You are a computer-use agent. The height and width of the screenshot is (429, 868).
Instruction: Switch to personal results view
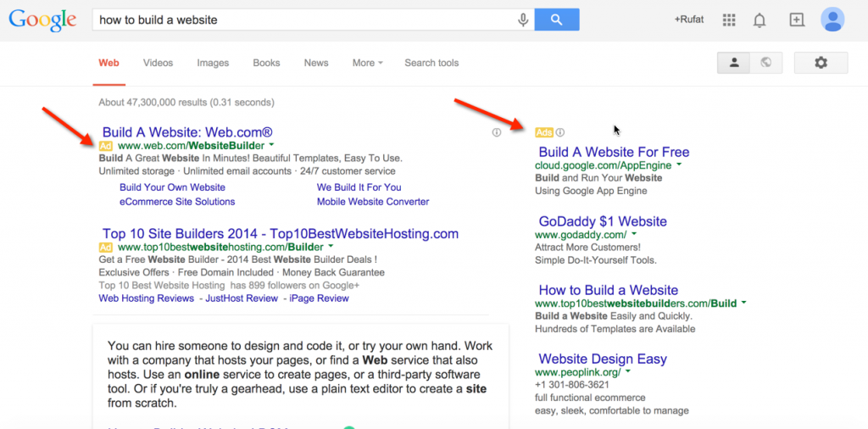click(x=734, y=63)
